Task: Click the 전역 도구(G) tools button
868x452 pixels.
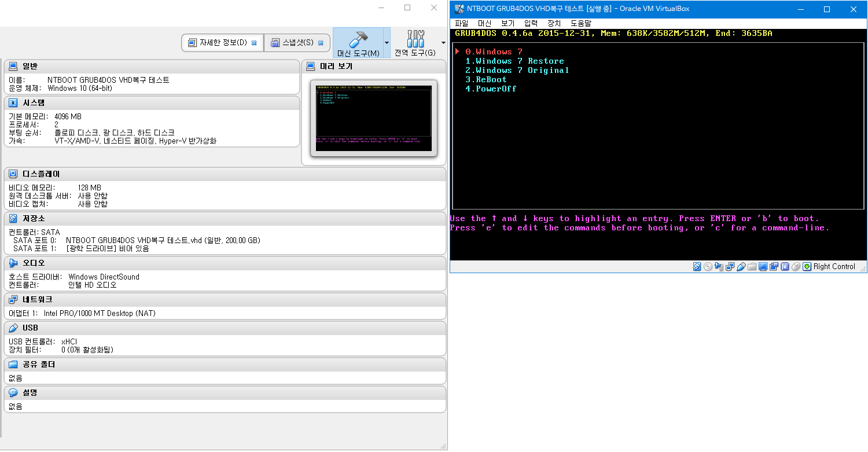Action: [415, 43]
